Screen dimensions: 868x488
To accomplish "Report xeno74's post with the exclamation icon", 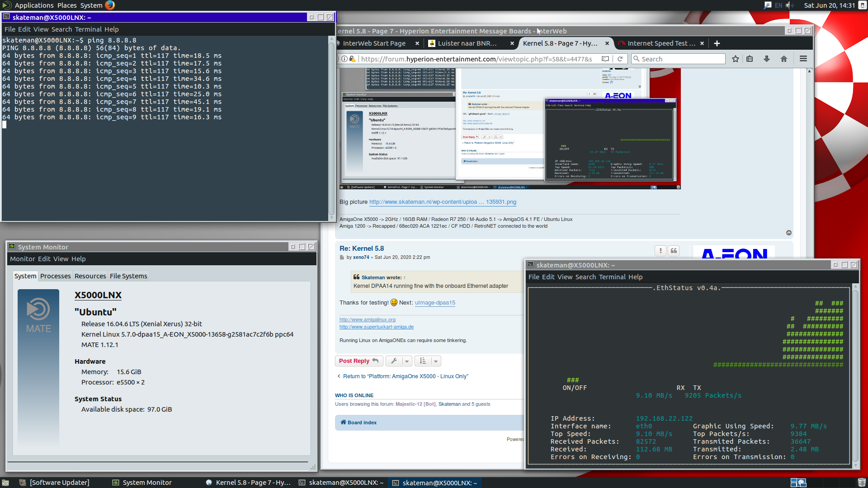I will [x=660, y=251].
